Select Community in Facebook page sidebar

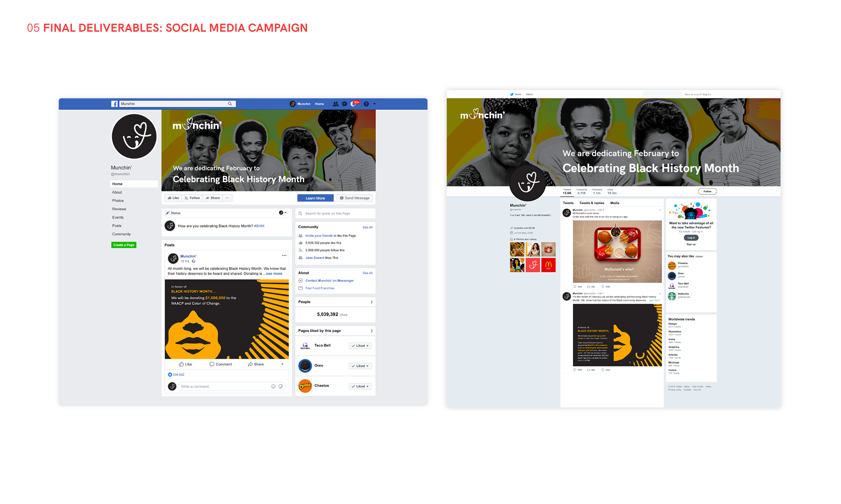pyautogui.click(x=121, y=234)
